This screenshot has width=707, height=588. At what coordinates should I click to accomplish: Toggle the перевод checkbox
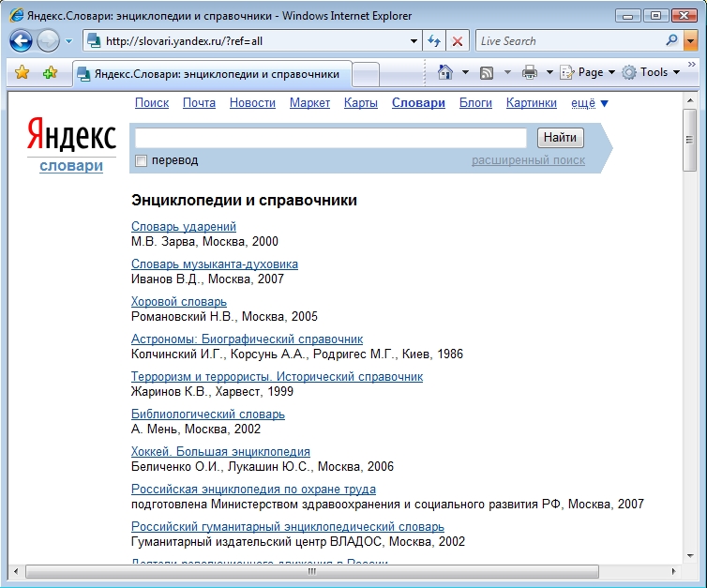pos(142,160)
